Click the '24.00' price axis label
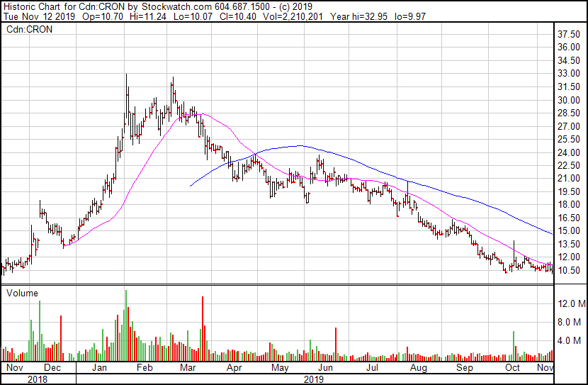The image size is (588, 385). click(x=569, y=152)
